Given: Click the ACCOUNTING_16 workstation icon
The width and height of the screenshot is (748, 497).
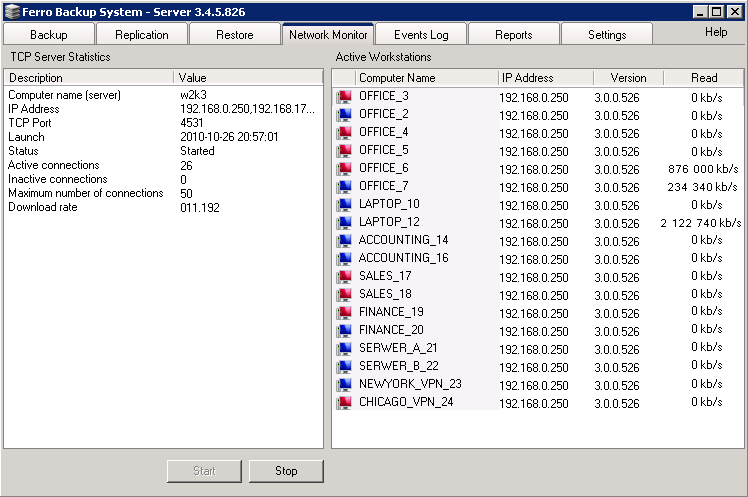Looking at the screenshot, I should 344,259.
